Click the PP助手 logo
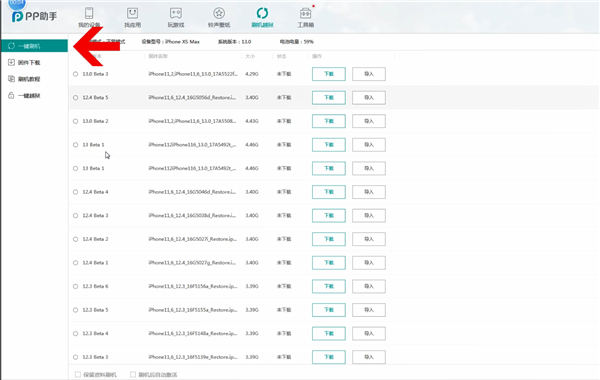 click(34, 16)
